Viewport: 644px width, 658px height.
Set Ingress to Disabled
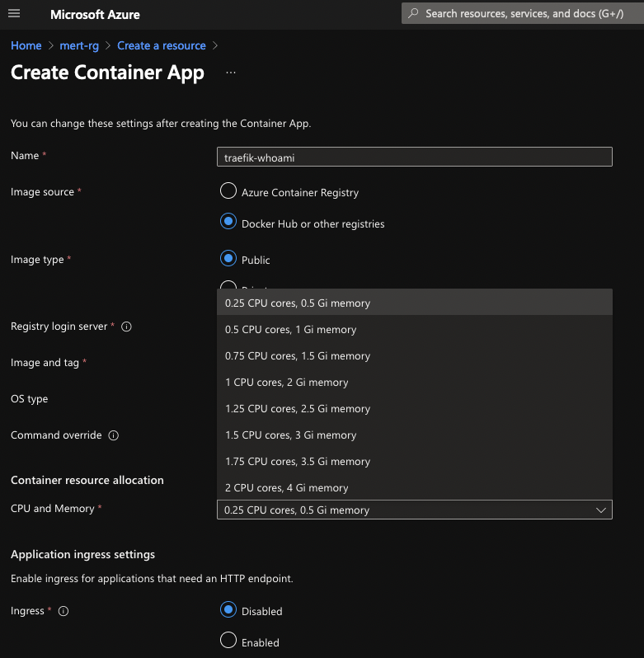pyautogui.click(x=228, y=609)
